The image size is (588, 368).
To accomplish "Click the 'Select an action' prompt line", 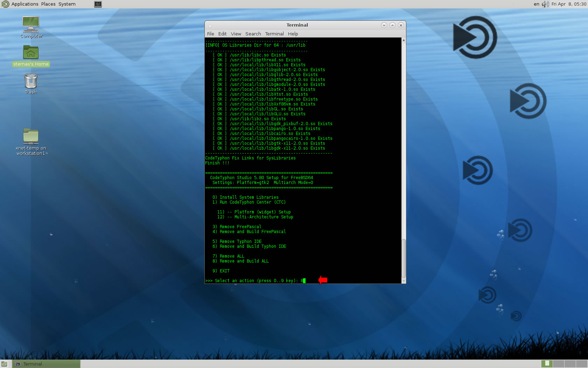I will pos(255,281).
